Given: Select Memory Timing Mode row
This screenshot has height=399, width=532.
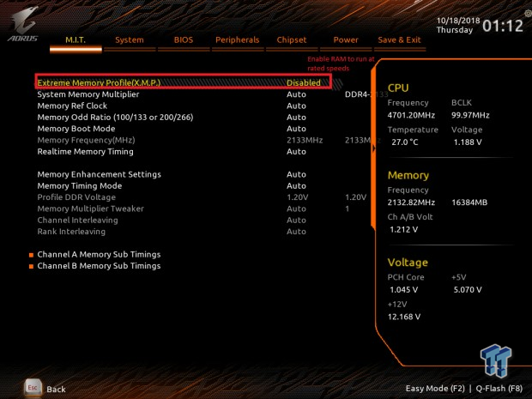Looking at the screenshot, I should pyautogui.click(x=80, y=186).
